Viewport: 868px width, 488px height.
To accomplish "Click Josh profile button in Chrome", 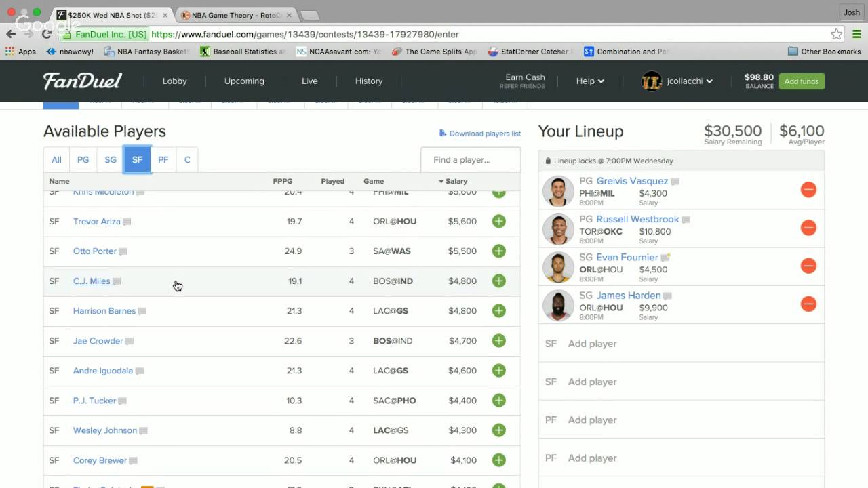I will click(851, 12).
